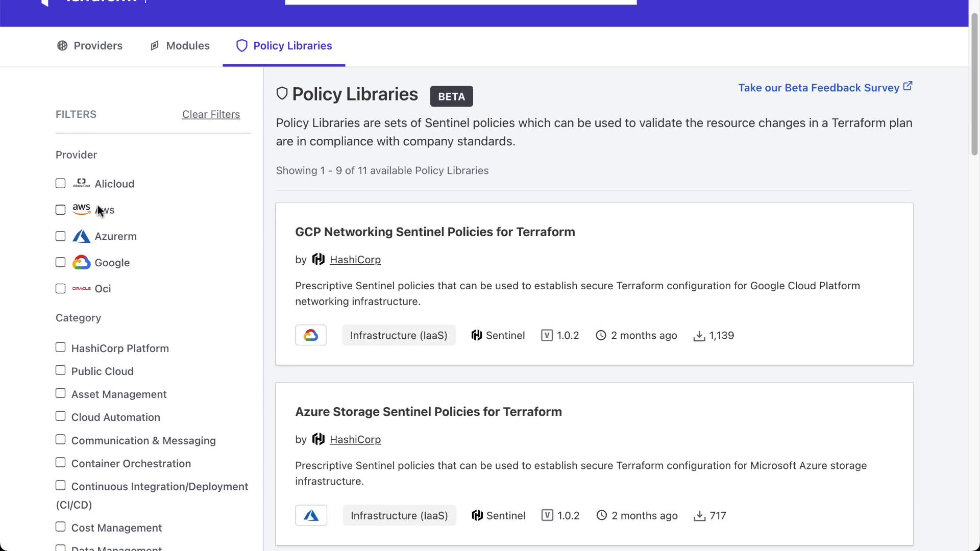Viewport: 980px width, 551px height.
Task: Click the Google Cloud icon badge on GCP card
Action: pos(310,335)
